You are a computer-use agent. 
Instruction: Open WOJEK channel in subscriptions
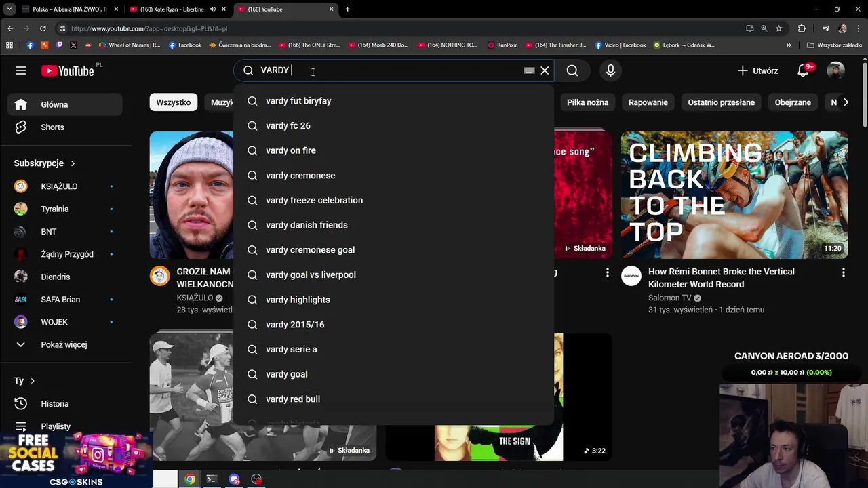pos(65,322)
